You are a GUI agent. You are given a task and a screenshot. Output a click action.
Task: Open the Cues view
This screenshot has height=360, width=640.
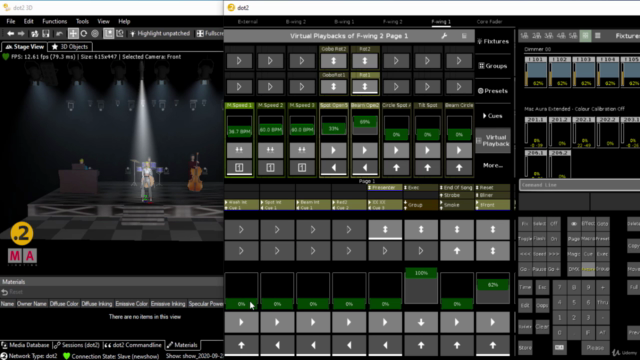[x=493, y=116]
